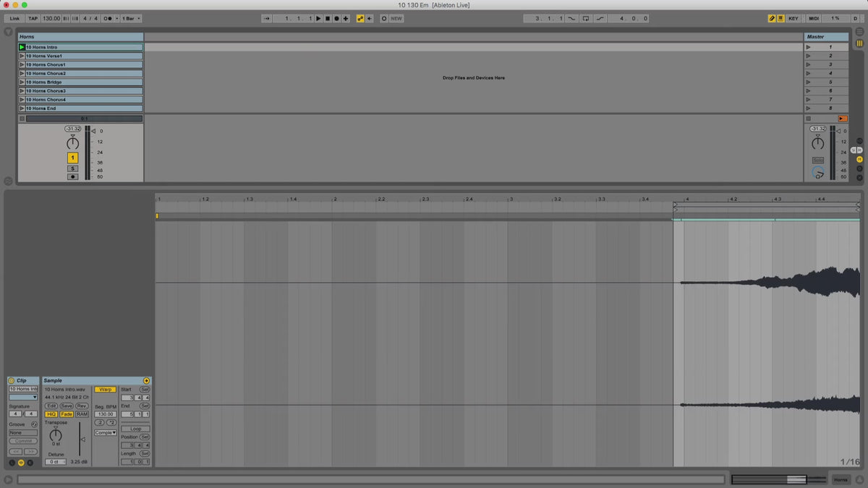The width and height of the screenshot is (868, 488).
Task: Select the 10 Horns Bridge clip slot
Action: [83, 82]
